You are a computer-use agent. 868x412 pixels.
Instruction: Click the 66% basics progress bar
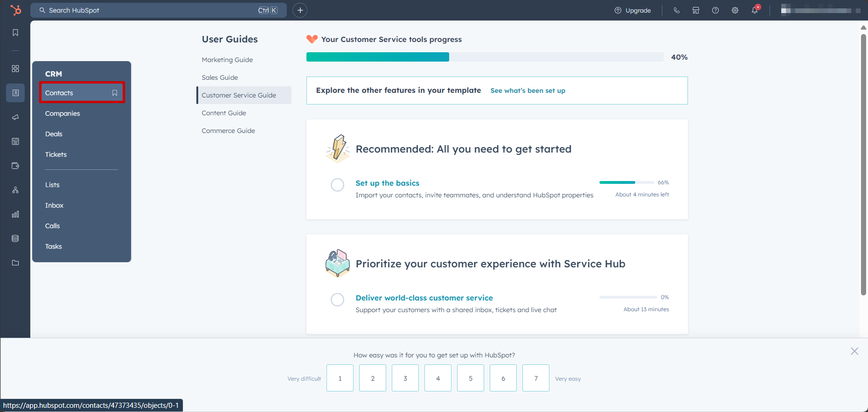626,182
